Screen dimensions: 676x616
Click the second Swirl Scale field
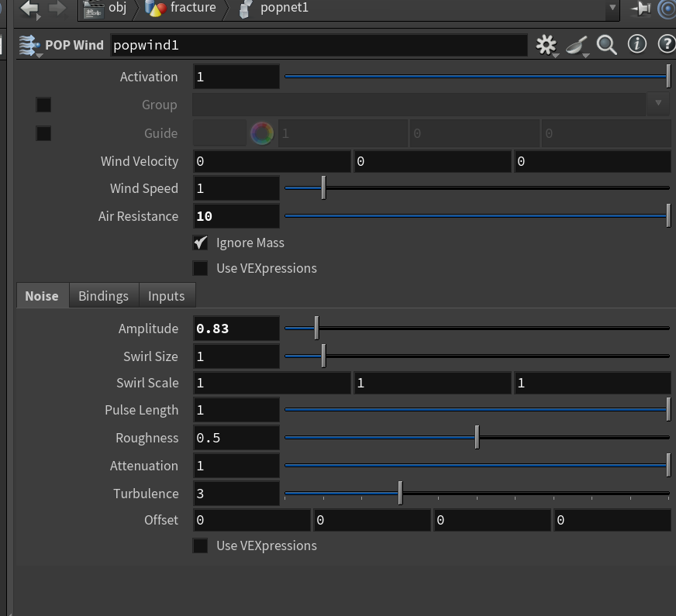pyautogui.click(x=433, y=383)
